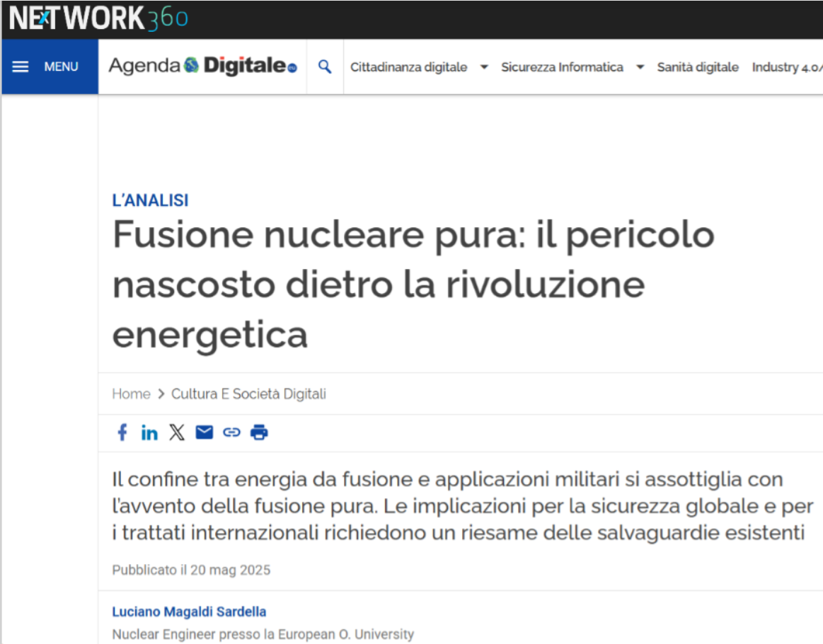Open Cittadinanza digitale section
This screenshot has height=644, width=823.
point(408,67)
